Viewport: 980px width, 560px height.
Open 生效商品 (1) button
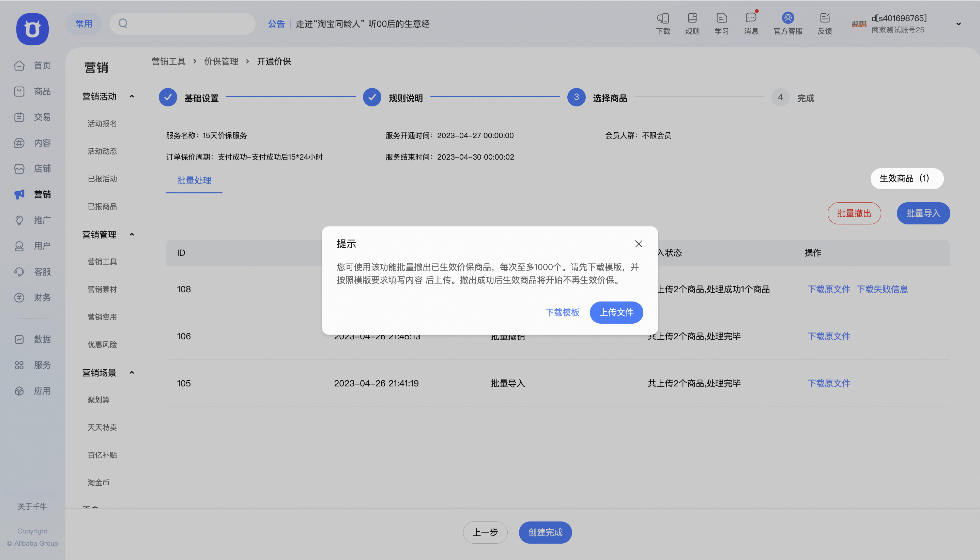pyautogui.click(x=907, y=178)
